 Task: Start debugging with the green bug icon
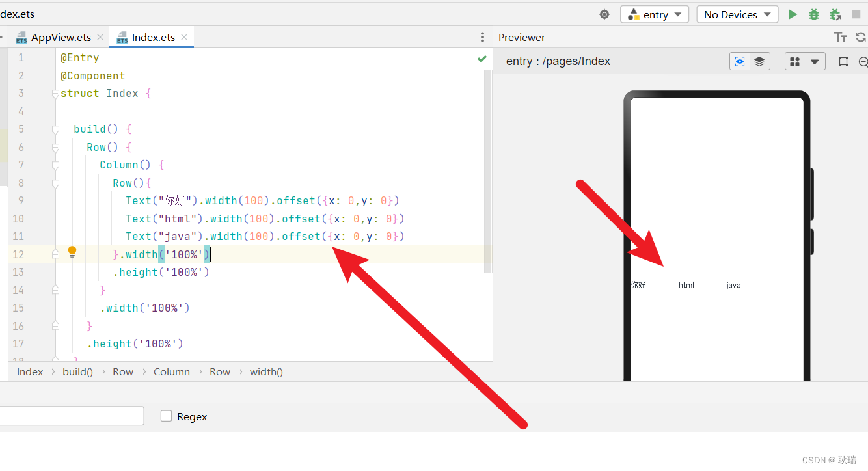click(x=813, y=14)
